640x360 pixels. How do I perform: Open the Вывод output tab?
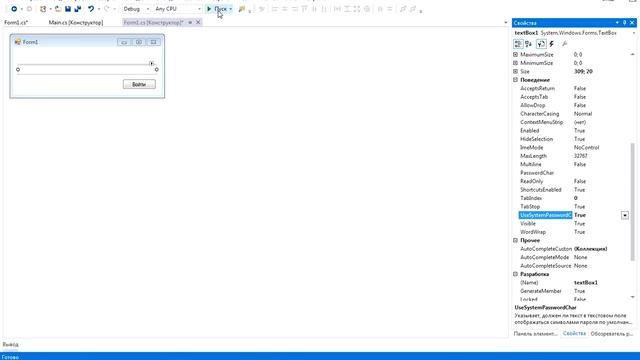click(11, 345)
